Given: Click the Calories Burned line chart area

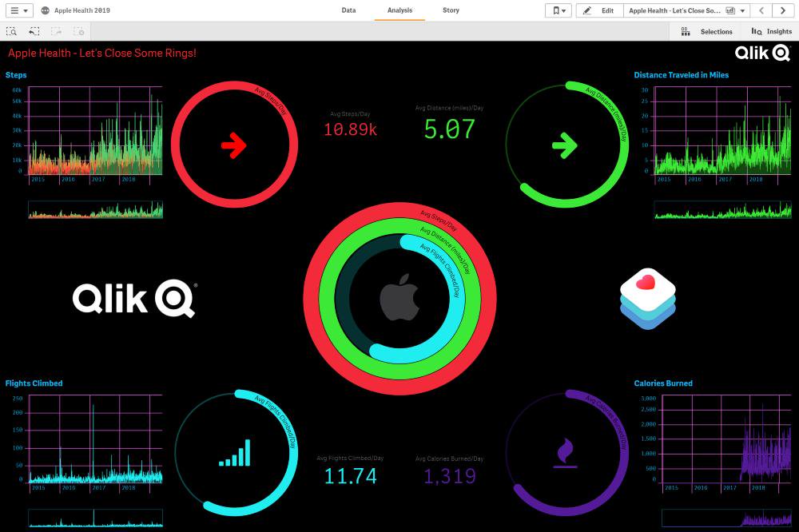Looking at the screenshot, I should pyautogui.click(x=726, y=439).
